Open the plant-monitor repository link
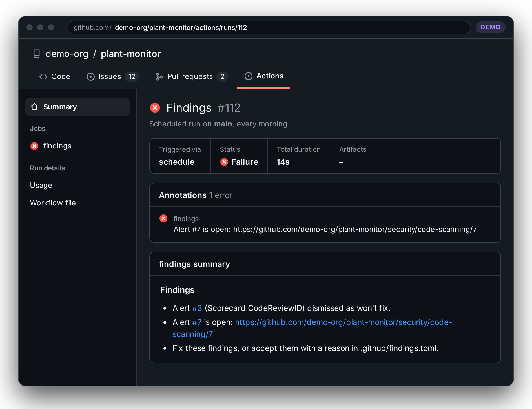 [131, 54]
